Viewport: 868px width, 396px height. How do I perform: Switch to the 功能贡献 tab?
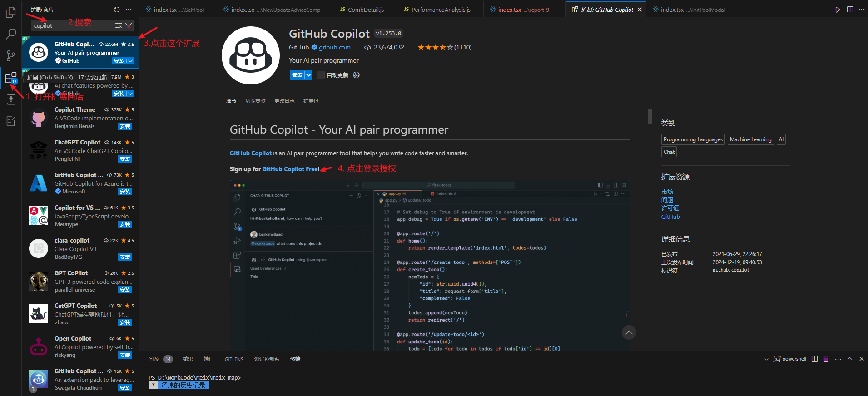point(255,101)
